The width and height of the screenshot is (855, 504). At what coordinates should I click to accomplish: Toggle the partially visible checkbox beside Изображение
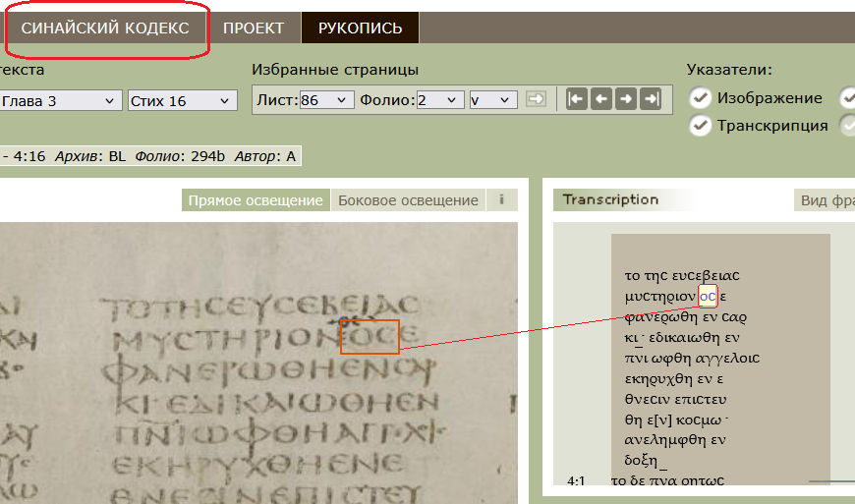pos(847,98)
